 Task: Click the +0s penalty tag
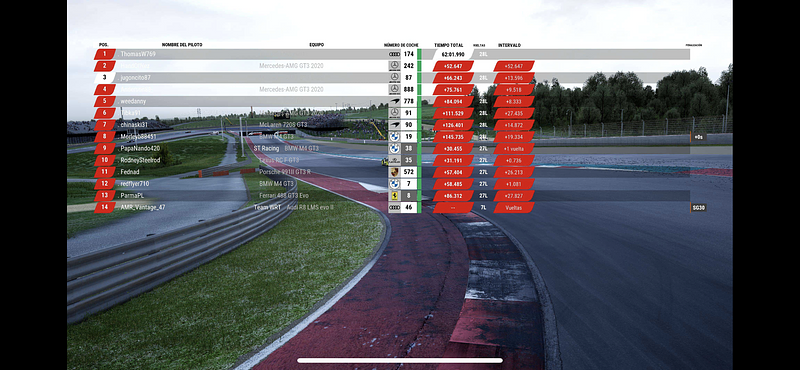click(x=698, y=137)
